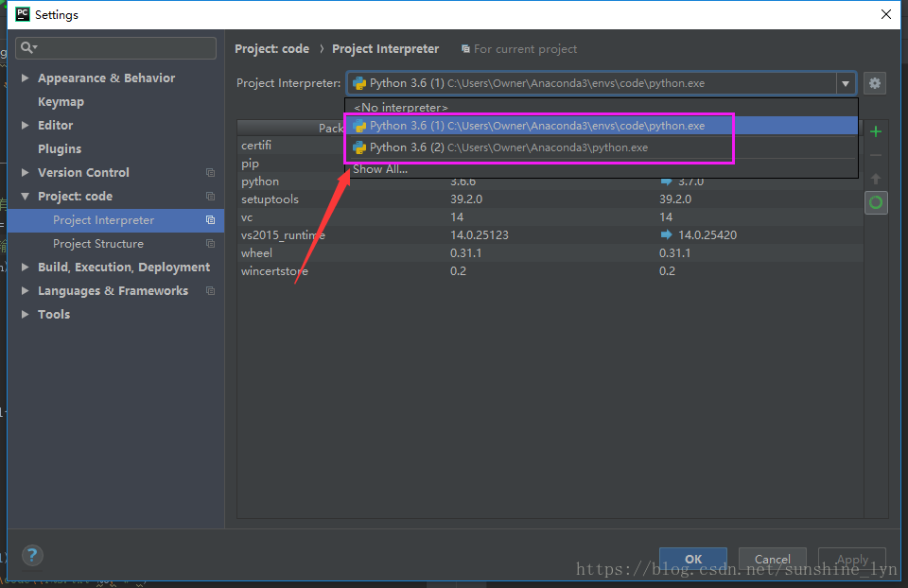Click the PyCharm logo in title bar
Viewport: 908px width, 588px height.
pos(23,14)
